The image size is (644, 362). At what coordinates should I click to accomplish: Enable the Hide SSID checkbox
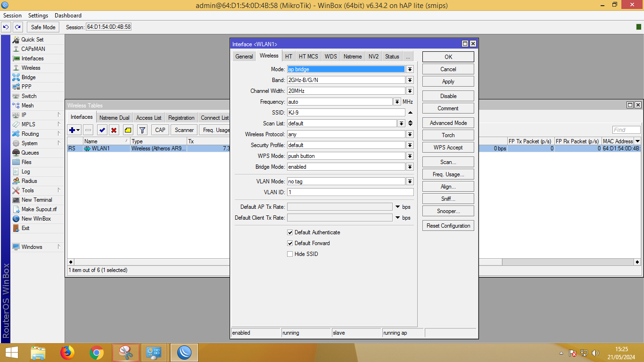[290, 254]
